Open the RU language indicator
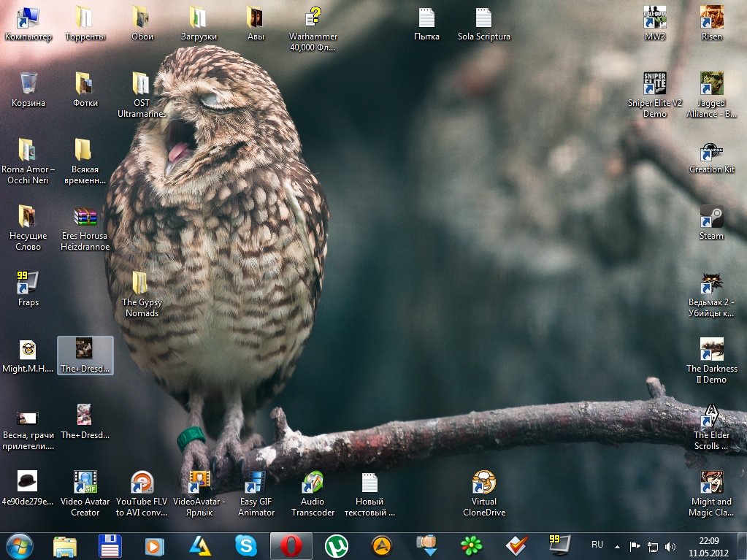747x560 pixels. point(597,545)
